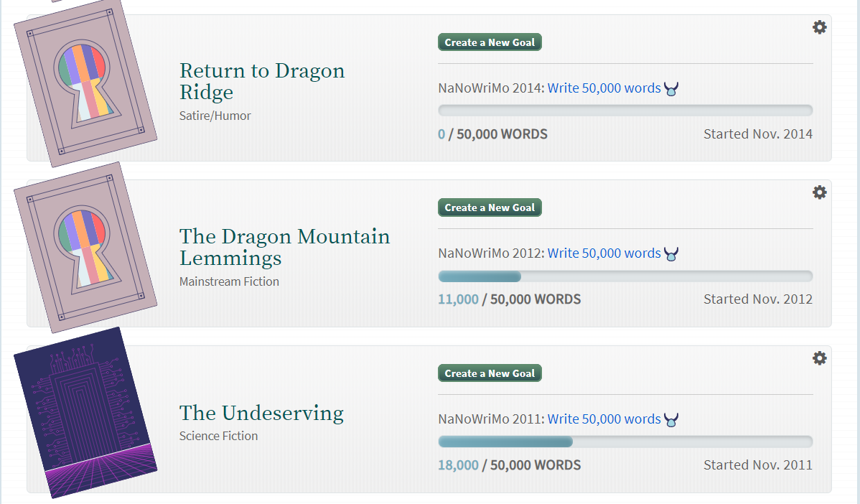Open settings gear for The Dragon Mountain Lemmings
This screenshot has width=860, height=504.
[x=819, y=192]
